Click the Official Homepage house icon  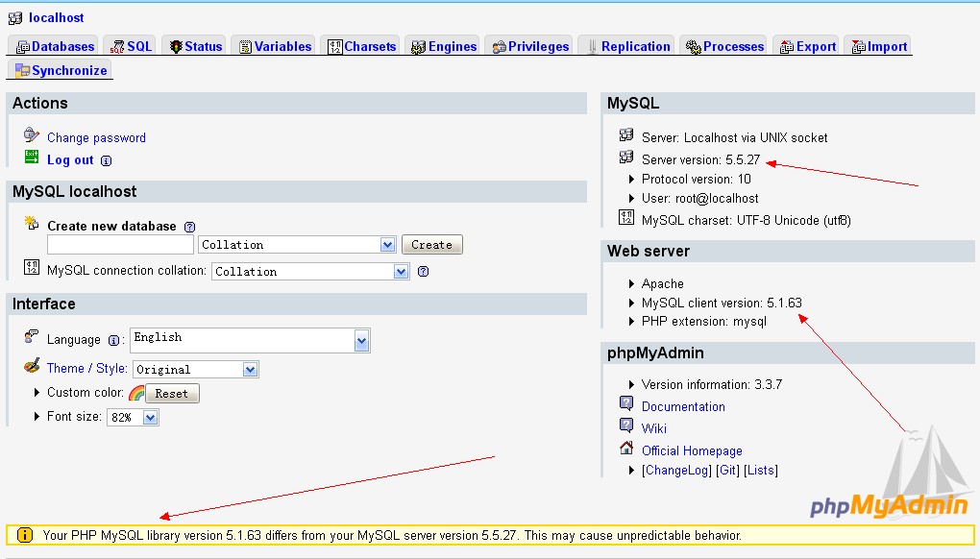626,448
